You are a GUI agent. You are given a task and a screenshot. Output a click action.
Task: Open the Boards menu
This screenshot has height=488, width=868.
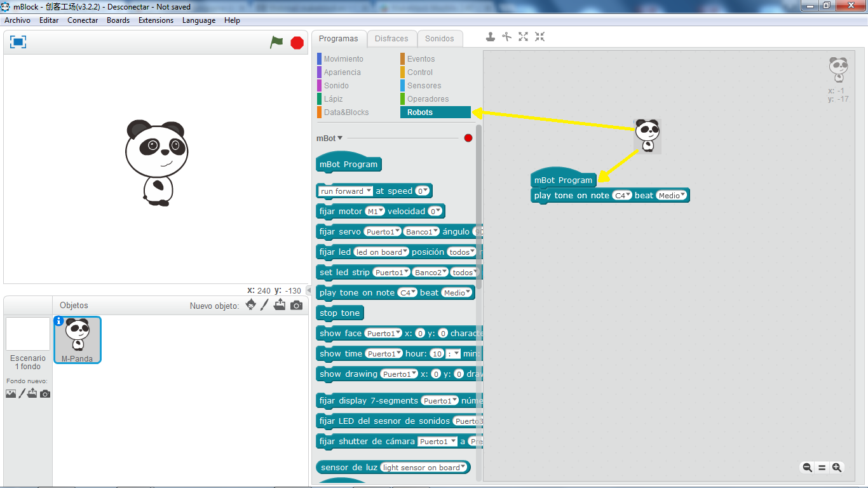[x=118, y=20]
